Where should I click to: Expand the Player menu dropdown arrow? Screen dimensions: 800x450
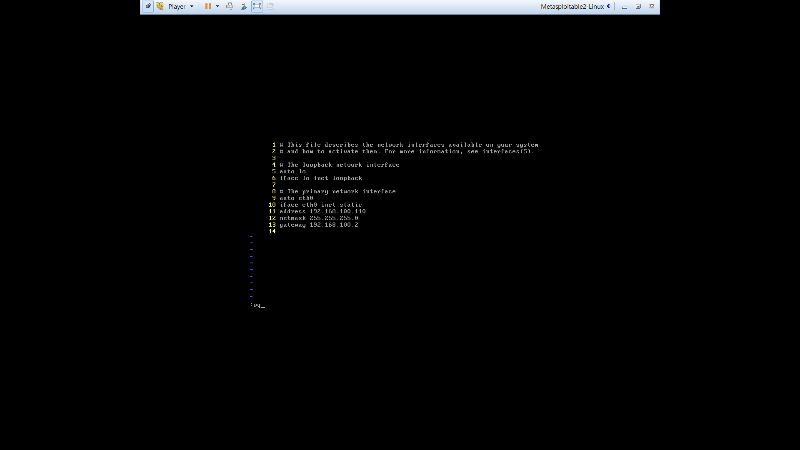point(192,6)
